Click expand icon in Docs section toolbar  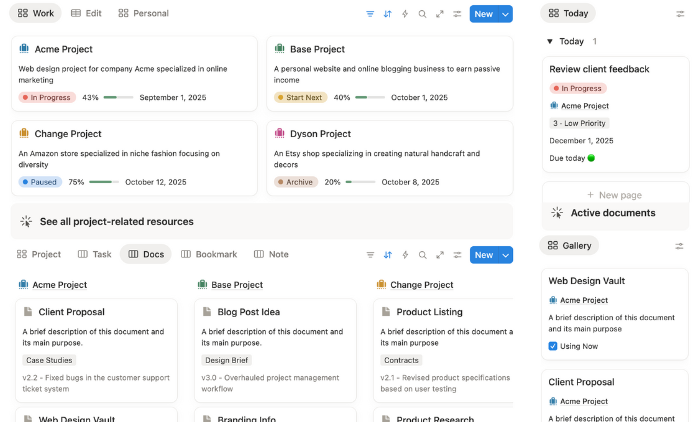tap(440, 255)
